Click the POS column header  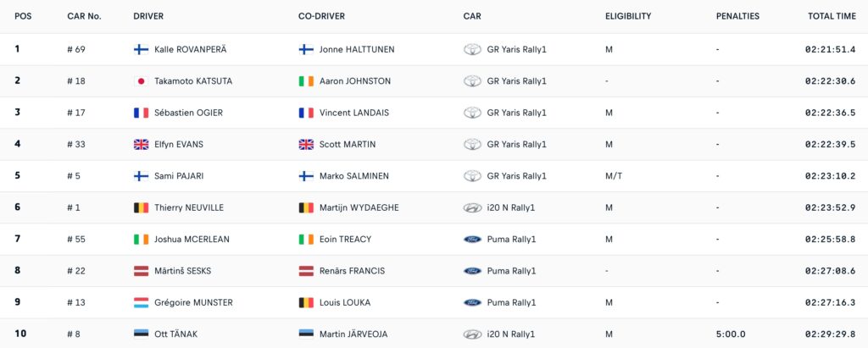click(23, 16)
